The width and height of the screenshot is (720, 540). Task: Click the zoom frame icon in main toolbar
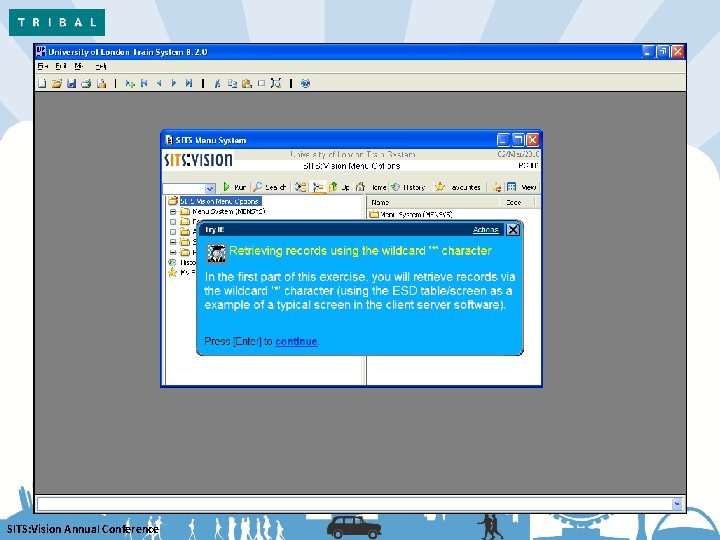coord(276,83)
